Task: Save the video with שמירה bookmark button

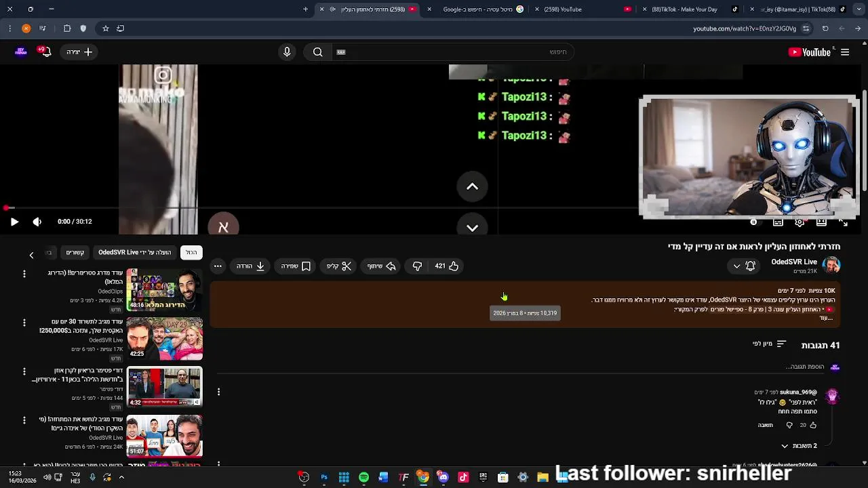Action: tap(296, 266)
